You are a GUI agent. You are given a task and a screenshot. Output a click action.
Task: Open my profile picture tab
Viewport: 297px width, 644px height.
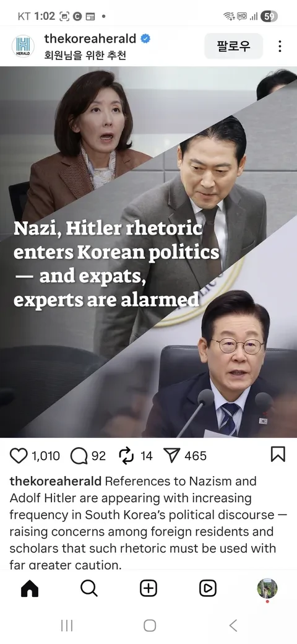click(x=267, y=588)
